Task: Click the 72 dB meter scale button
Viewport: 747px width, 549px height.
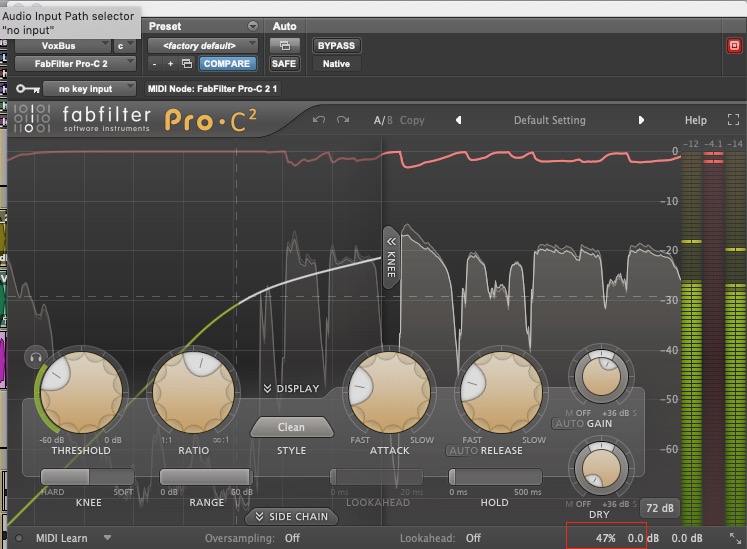Action: [660, 508]
